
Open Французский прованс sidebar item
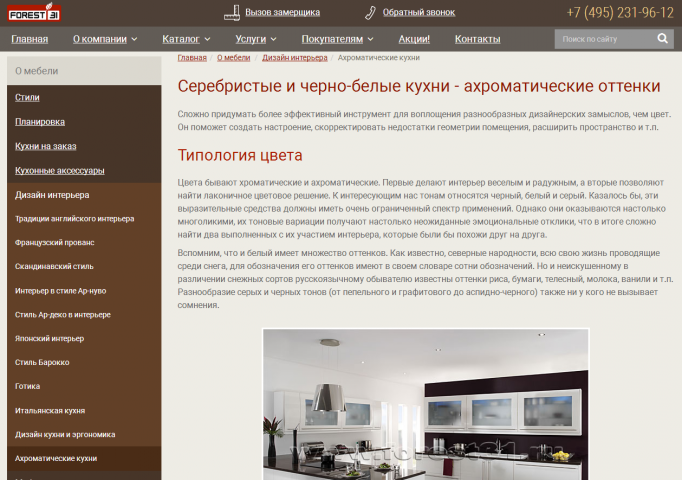(x=54, y=243)
